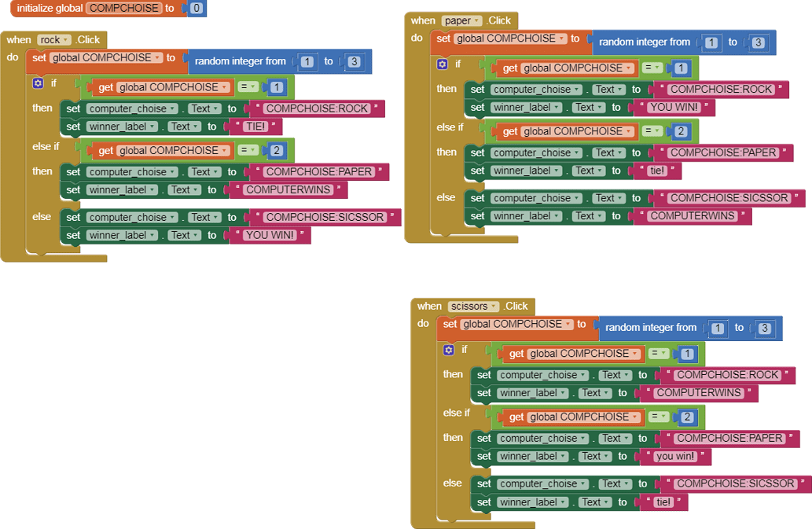Click the "TIE!" text string in the rock handler
This screenshot has width=812, height=529.
(x=255, y=127)
